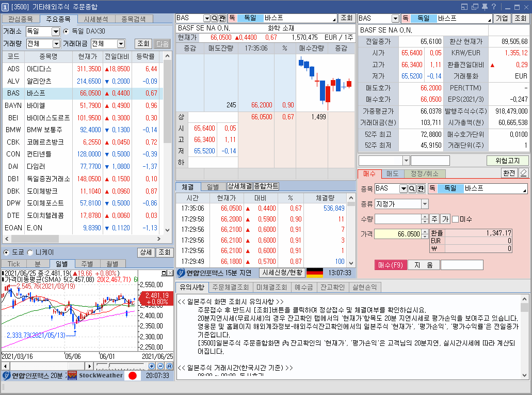Expand stock name selector 바스프 in right info panel
The width and height of the screenshot is (532, 395).
(490, 20)
